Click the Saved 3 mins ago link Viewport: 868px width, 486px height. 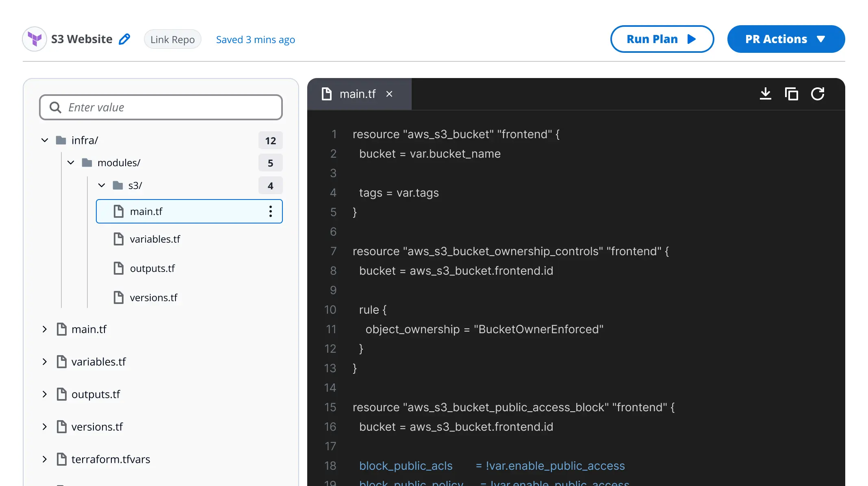255,39
